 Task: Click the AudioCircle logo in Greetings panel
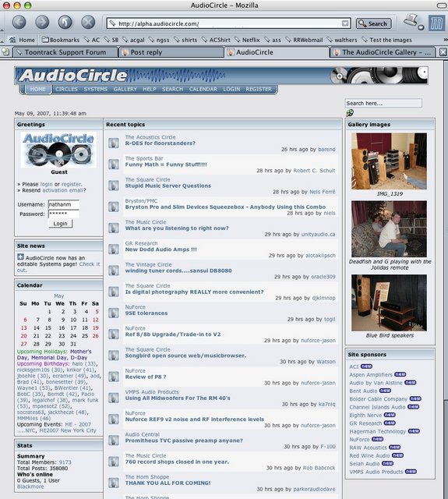58,150
